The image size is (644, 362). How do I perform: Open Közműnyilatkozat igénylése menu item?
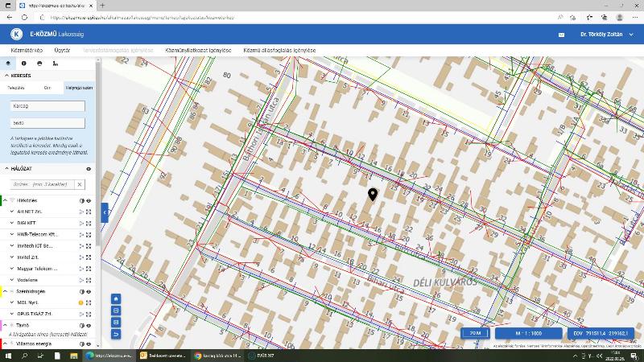pos(198,50)
